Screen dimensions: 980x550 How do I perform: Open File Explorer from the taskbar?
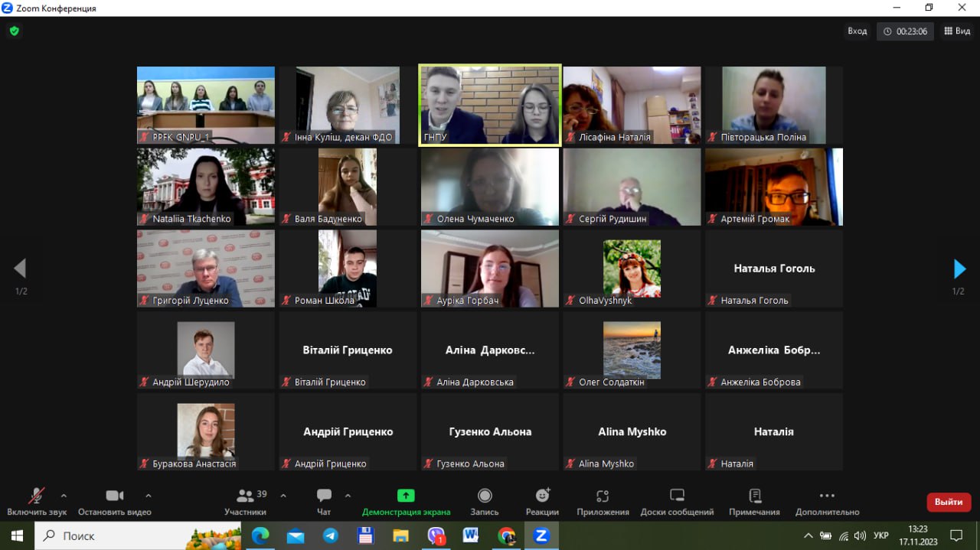tap(400, 536)
